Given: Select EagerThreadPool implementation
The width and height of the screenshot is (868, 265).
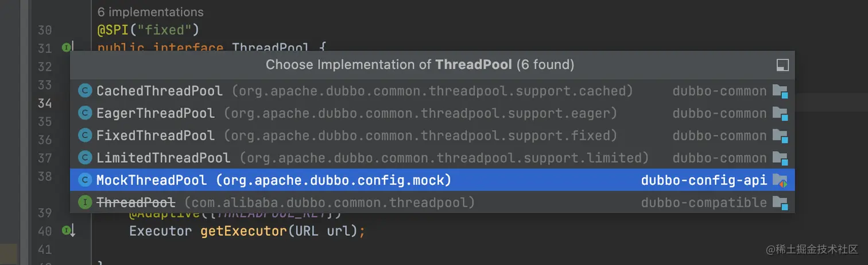Looking at the screenshot, I should (x=432, y=113).
